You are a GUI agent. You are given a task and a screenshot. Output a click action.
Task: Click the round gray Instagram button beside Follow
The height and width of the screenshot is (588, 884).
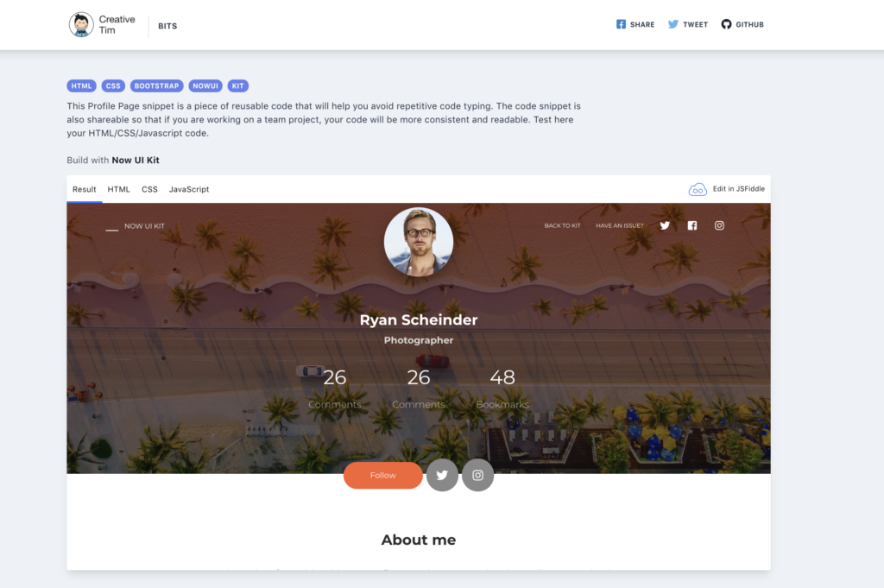pos(477,475)
